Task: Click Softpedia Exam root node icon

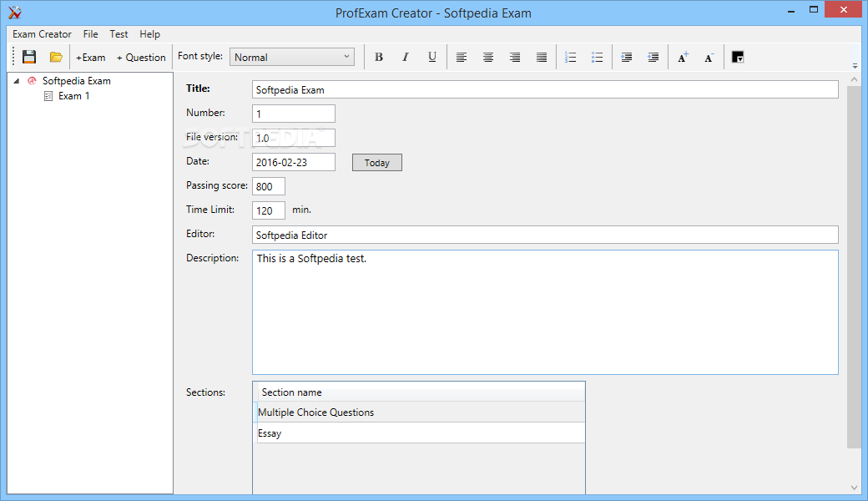Action: point(32,81)
